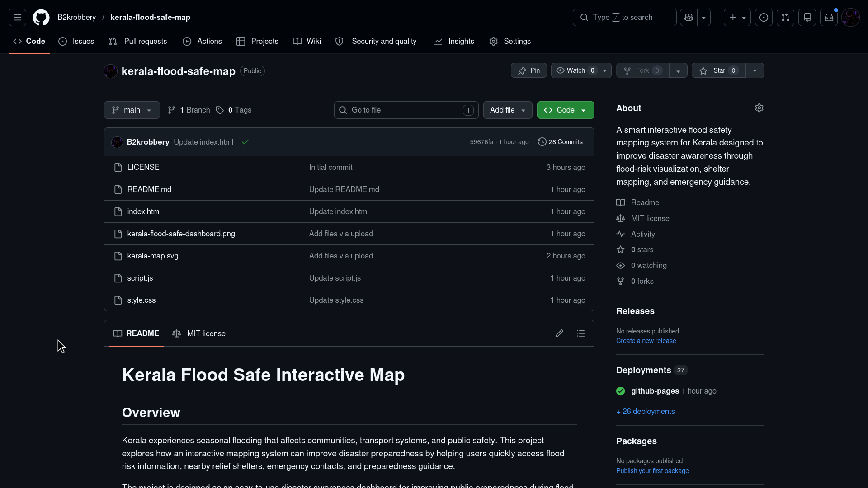Switch to the Issues tab
The width and height of the screenshot is (868, 488).
point(76,41)
